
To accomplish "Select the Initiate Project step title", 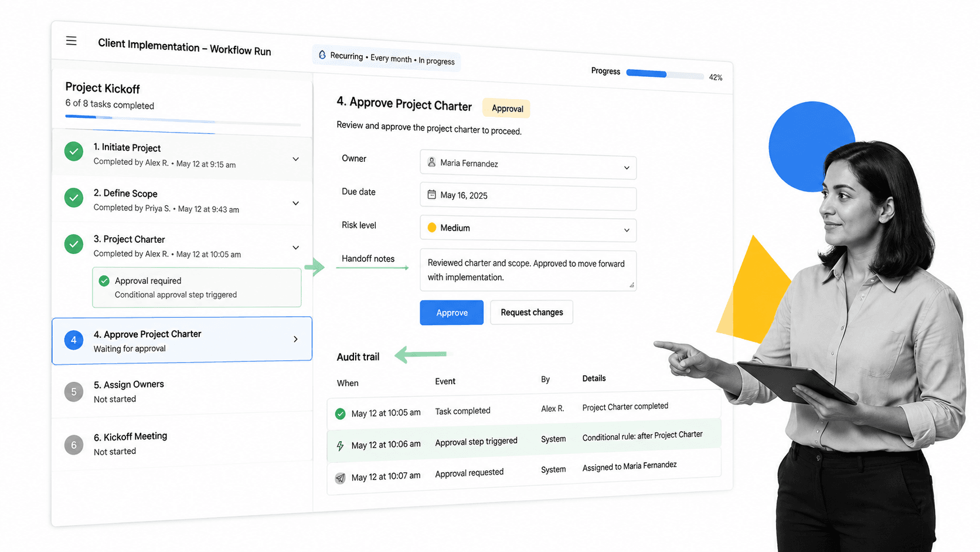I will tap(127, 147).
